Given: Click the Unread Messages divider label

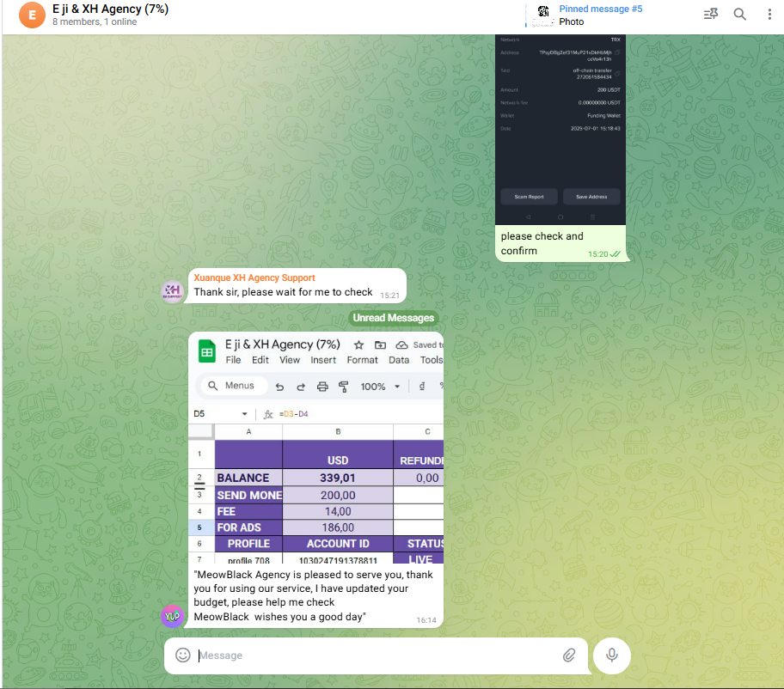Looking at the screenshot, I should (x=393, y=318).
